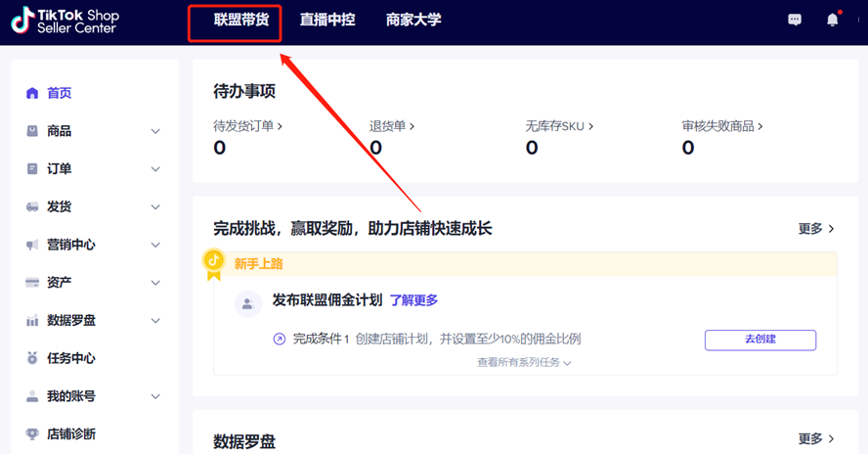Click 更多 next to challenge section

click(816, 228)
